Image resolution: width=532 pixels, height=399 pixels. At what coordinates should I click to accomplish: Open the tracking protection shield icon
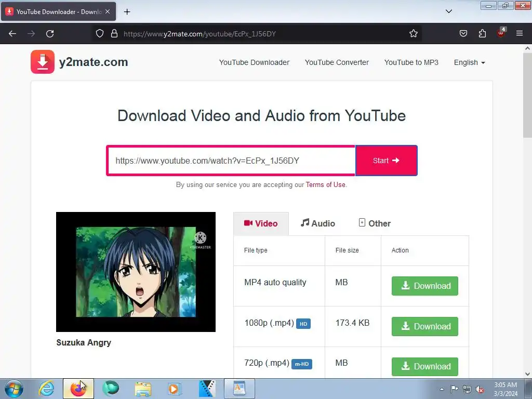tap(99, 34)
